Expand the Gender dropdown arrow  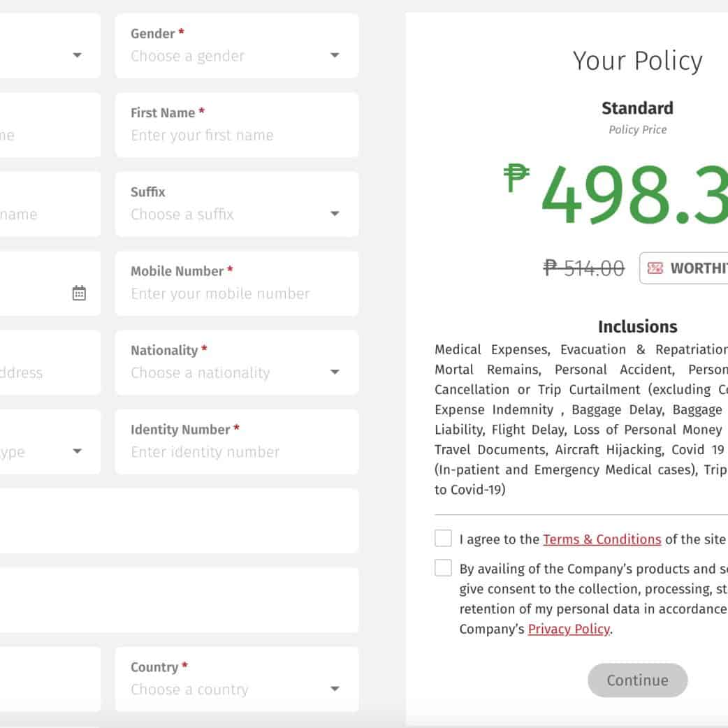(335, 56)
